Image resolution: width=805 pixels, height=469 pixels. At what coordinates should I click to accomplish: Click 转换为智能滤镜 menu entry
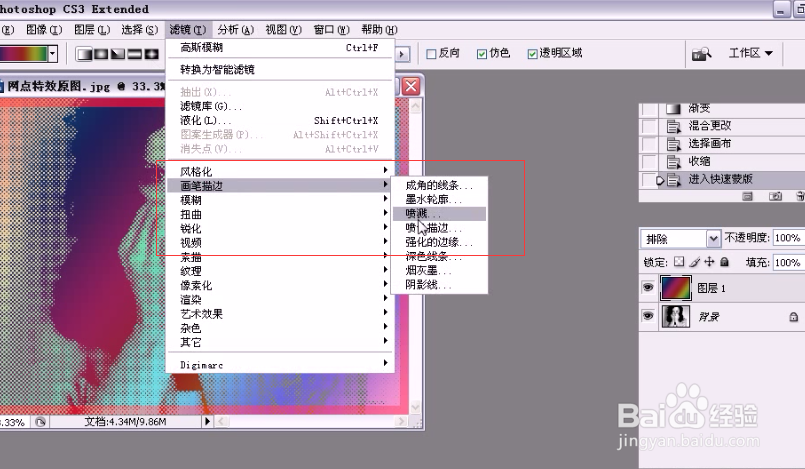tap(280, 69)
